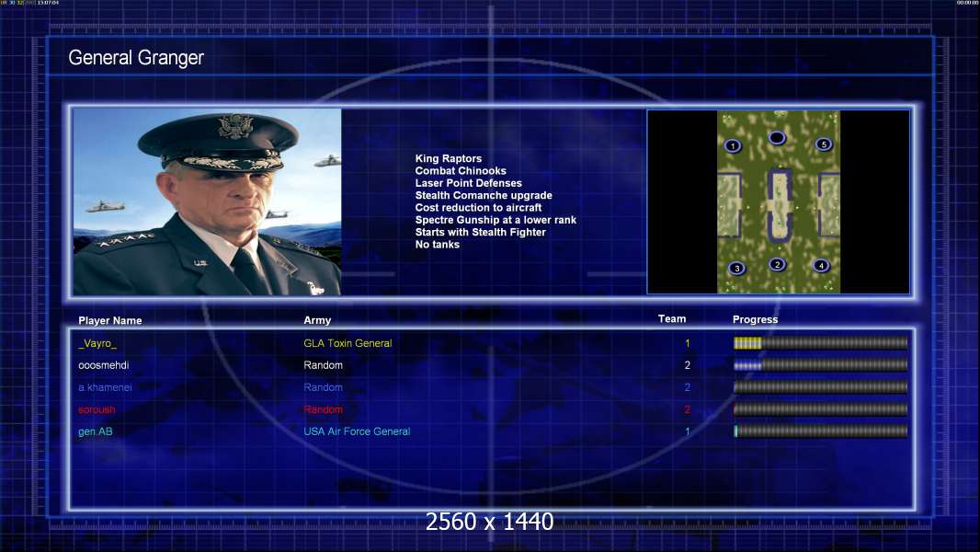This screenshot has height=552, width=980.
Task: Click the 'Combat Chinooks' feature line
Action: point(461,171)
